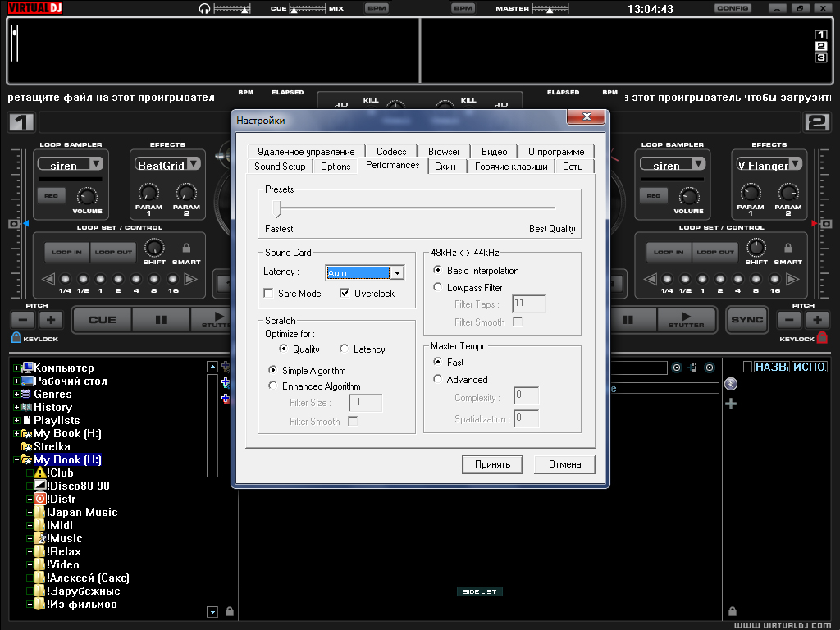Click left deck REC sampler button
This screenshot has height=630, width=840.
coord(52,196)
